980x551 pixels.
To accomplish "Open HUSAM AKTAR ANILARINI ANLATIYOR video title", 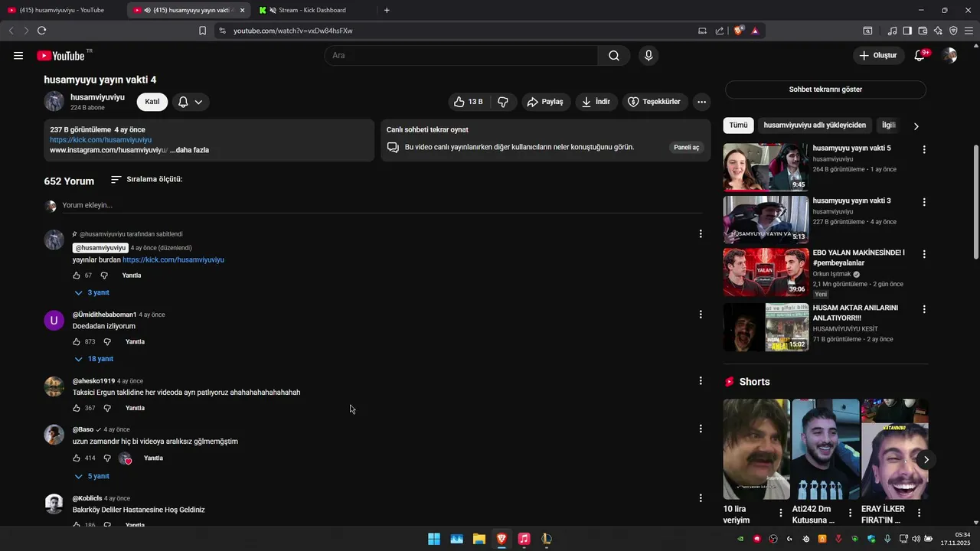I will point(855,313).
